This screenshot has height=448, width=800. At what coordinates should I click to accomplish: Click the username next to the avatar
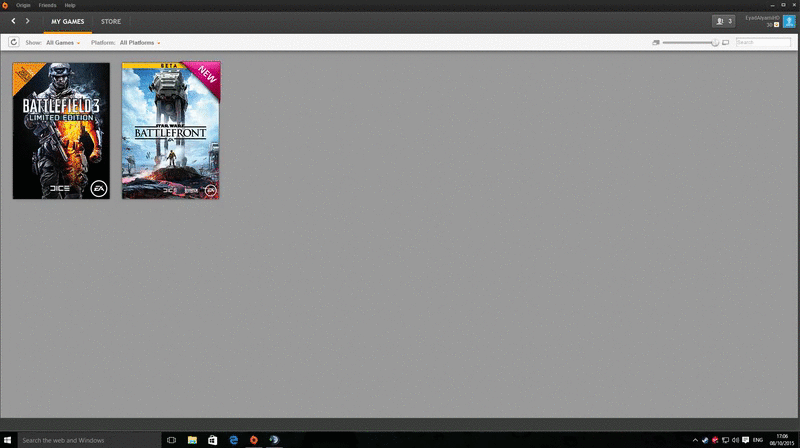[762, 18]
